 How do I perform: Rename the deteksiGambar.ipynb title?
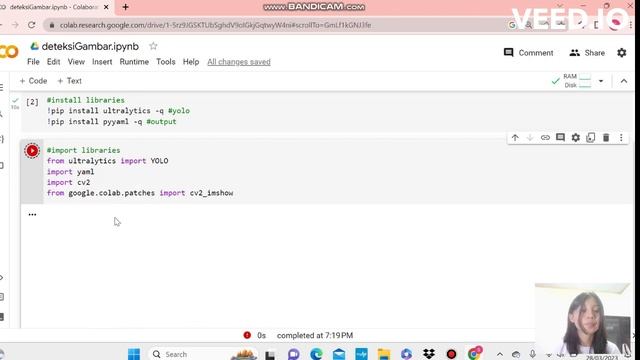pos(90,46)
